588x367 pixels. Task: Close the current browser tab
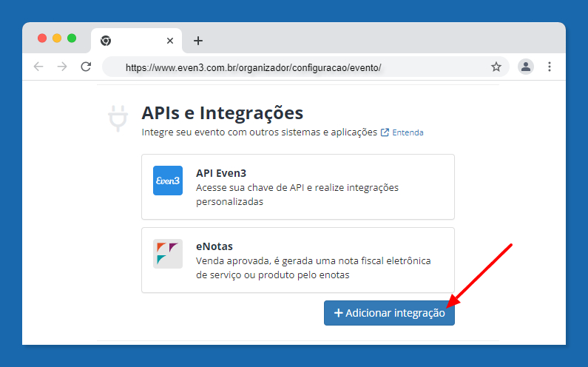(170, 41)
